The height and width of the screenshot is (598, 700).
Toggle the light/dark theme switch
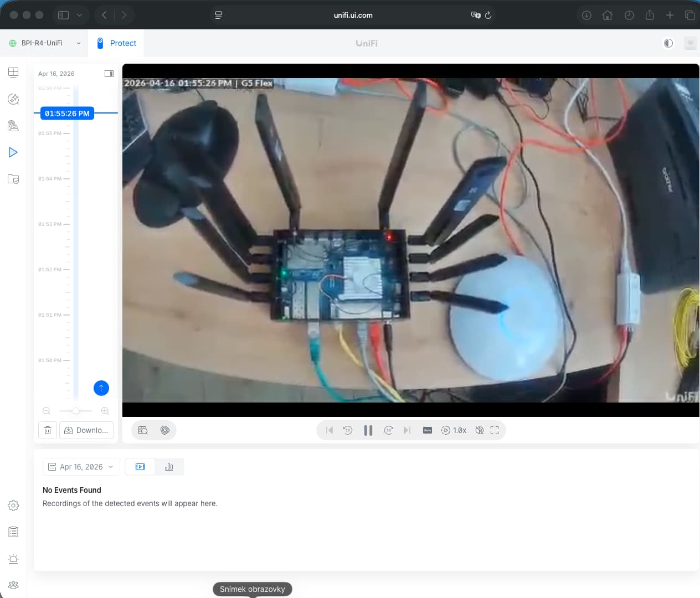668,43
